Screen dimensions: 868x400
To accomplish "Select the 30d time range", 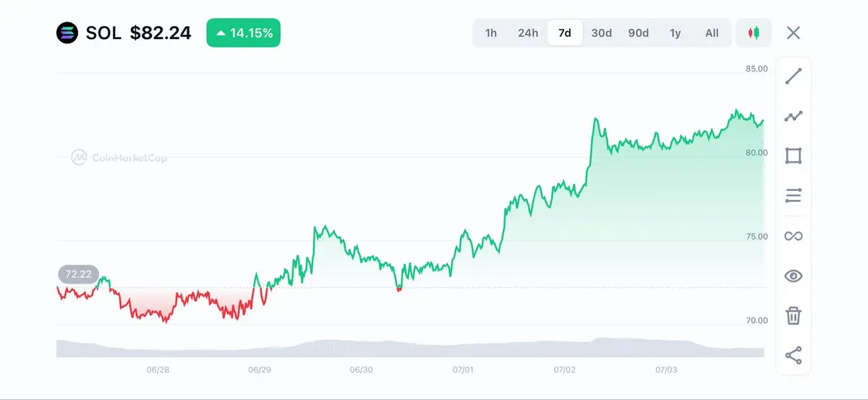I will coord(601,33).
